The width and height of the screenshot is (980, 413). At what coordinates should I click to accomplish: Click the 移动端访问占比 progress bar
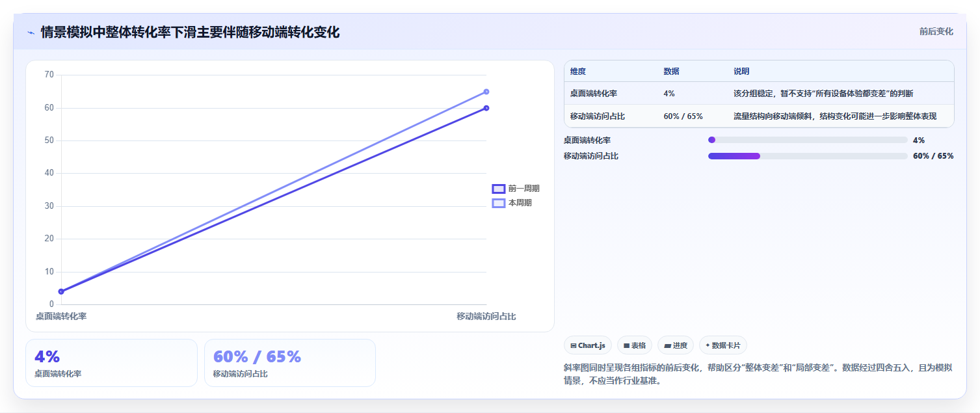pos(808,156)
